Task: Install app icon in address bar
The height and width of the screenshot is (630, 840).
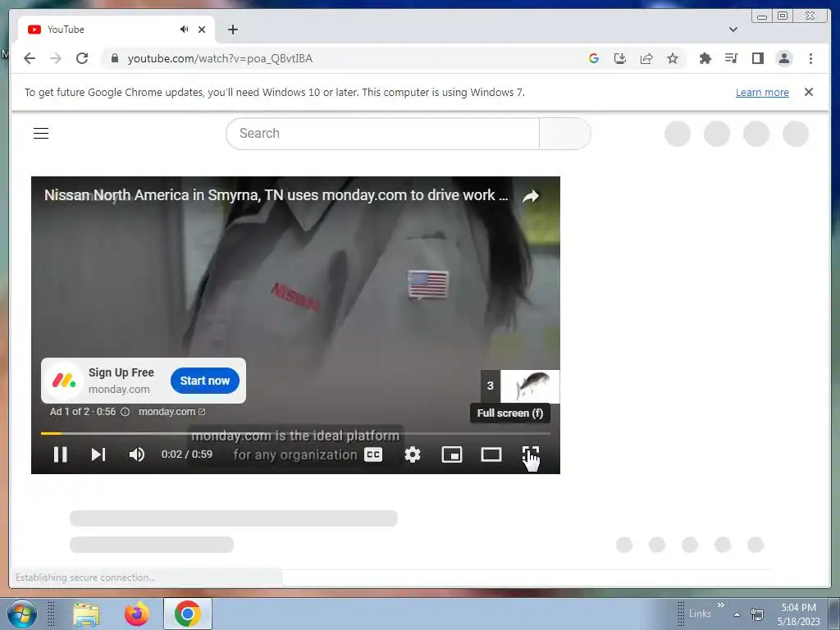Action: pos(620,58)
